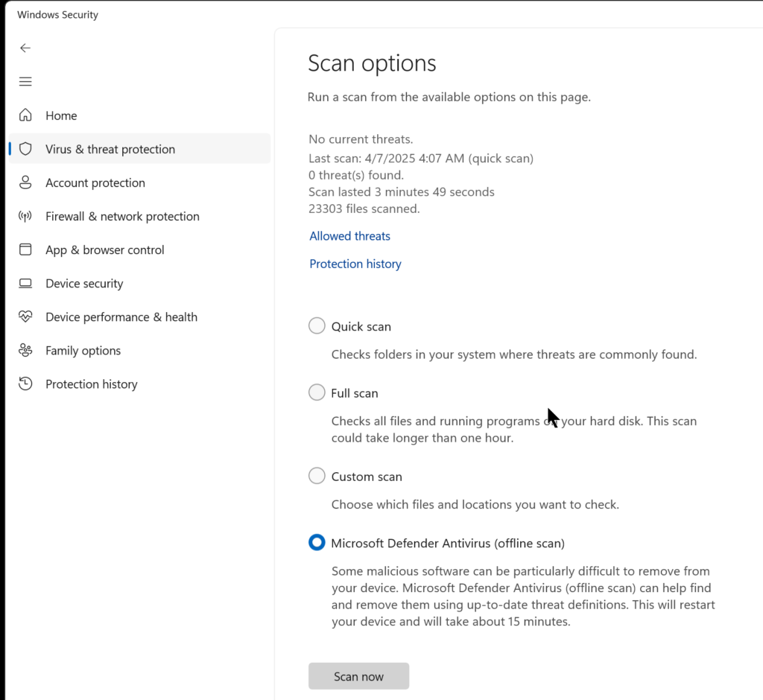Screen dimensions: 763x700
Task: Click the Quick scan description text
Action: click(x=514, y=354)
